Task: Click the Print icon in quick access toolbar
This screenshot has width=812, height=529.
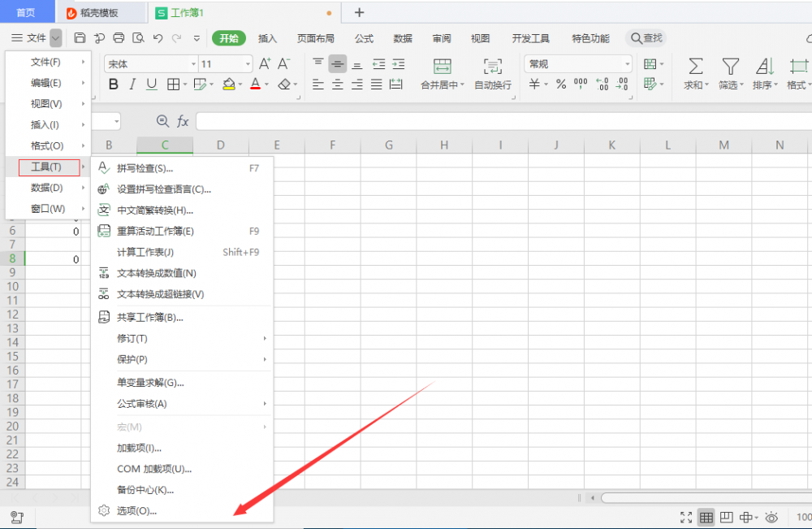Action: coord(119,37)
